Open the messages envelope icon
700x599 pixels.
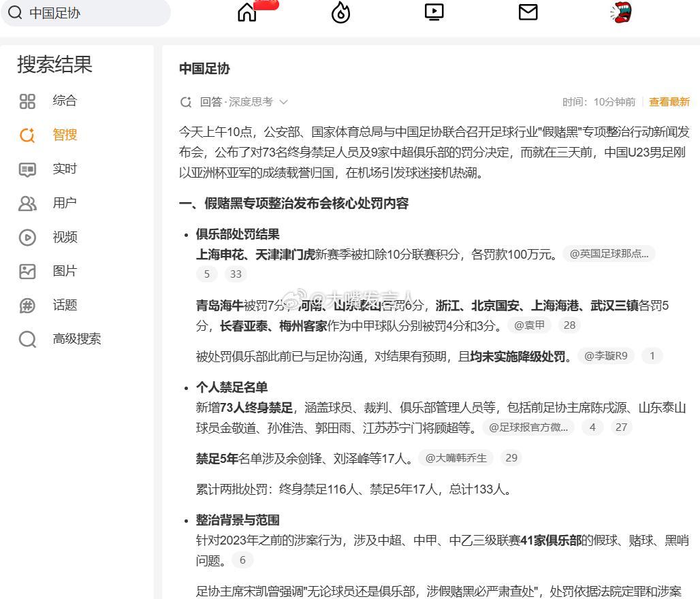(x=528, y=12)
